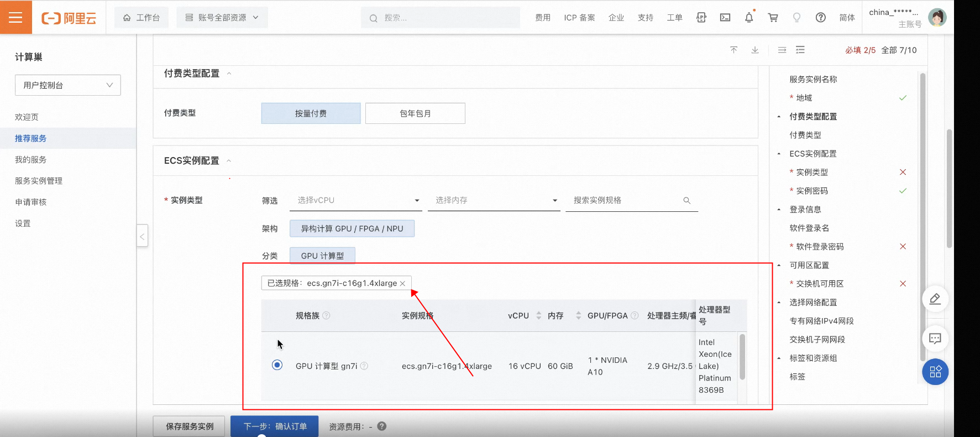Jump to 实例类型 in the outline
Viewport: 980px width, 437px height.
[x=812, y=173]
